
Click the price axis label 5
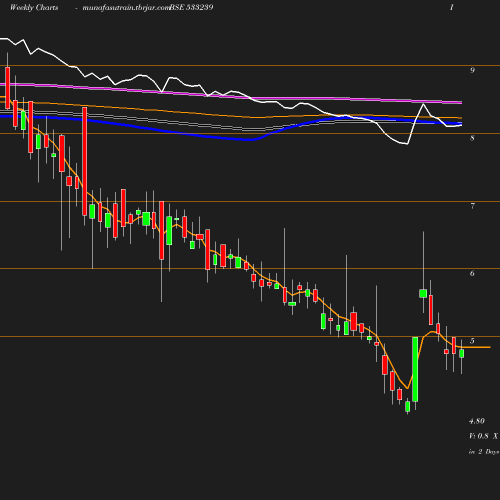point(472,341)
